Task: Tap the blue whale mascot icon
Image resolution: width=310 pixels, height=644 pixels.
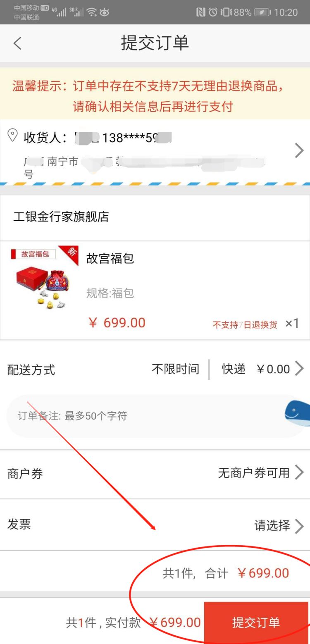Action: pos(298,414)
